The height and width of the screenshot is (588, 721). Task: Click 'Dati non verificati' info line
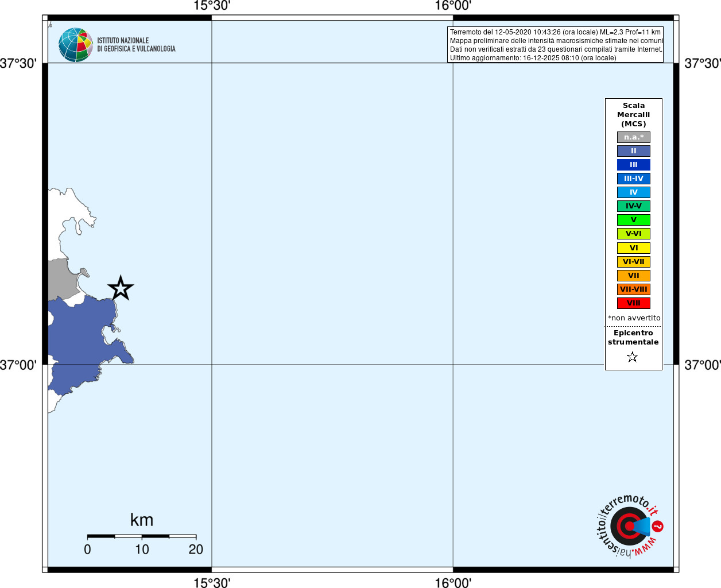click(556, 49)
